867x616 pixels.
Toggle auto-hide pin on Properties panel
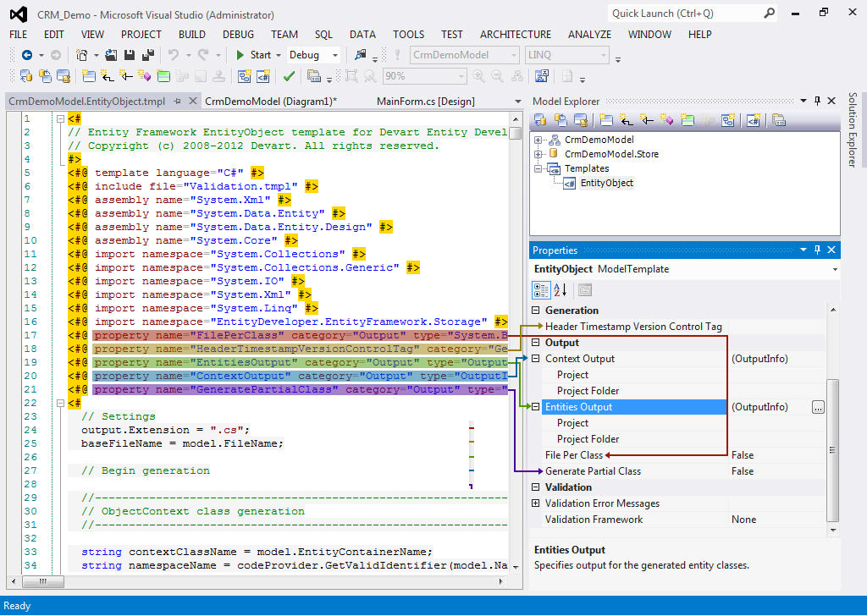pyautogui.click(x=817, y=250)
